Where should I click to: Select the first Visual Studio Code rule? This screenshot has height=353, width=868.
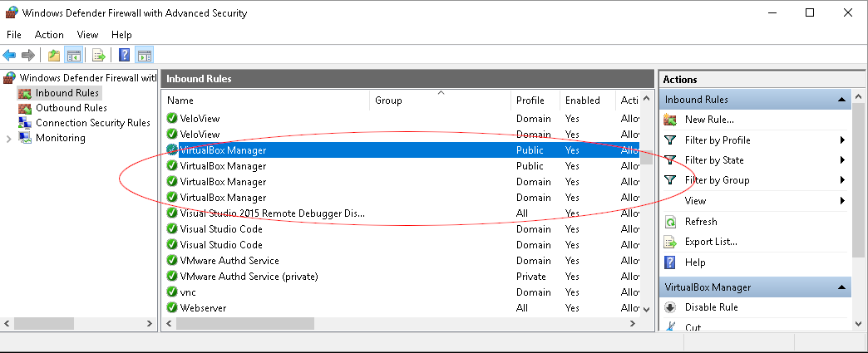tap(402, 229)
